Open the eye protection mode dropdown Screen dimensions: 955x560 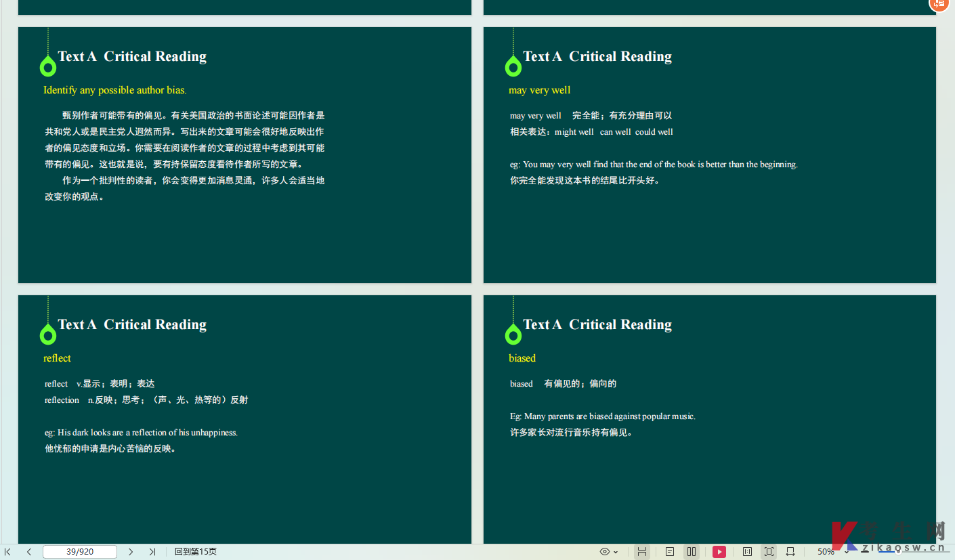(616, 553)
